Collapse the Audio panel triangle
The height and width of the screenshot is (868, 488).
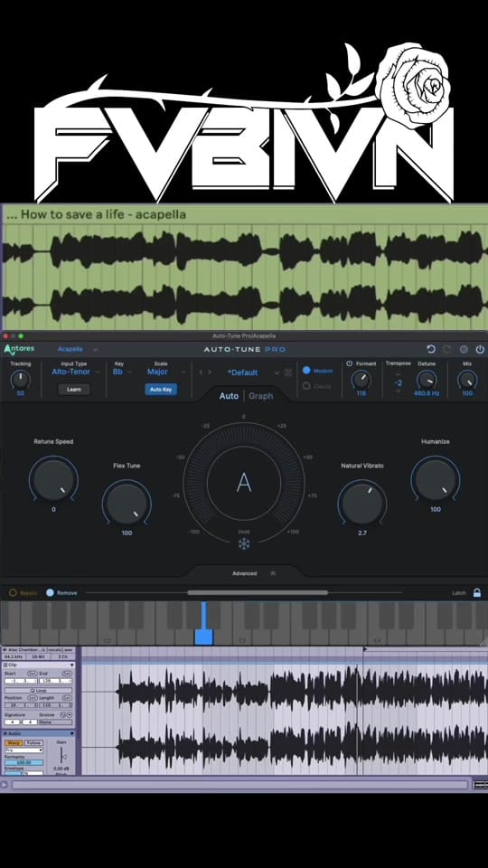pos(72,733)
